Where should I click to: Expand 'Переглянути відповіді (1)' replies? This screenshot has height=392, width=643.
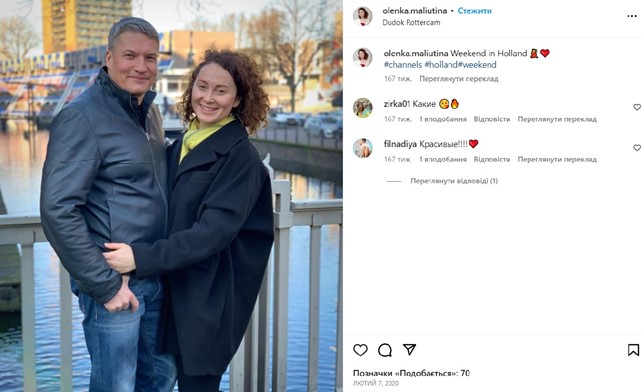point(454,181)
